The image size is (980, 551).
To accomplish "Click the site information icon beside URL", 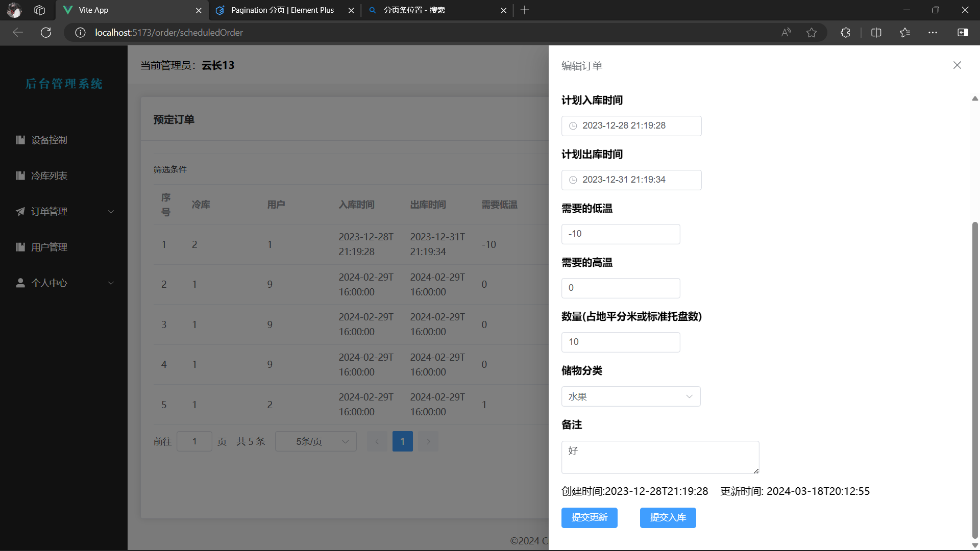I will tap(80, 33).
